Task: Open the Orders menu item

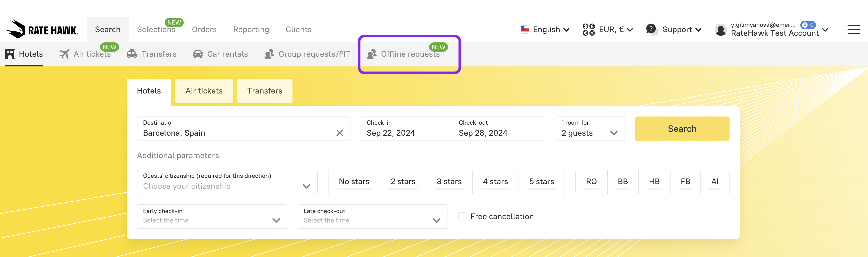Action: 204,30
